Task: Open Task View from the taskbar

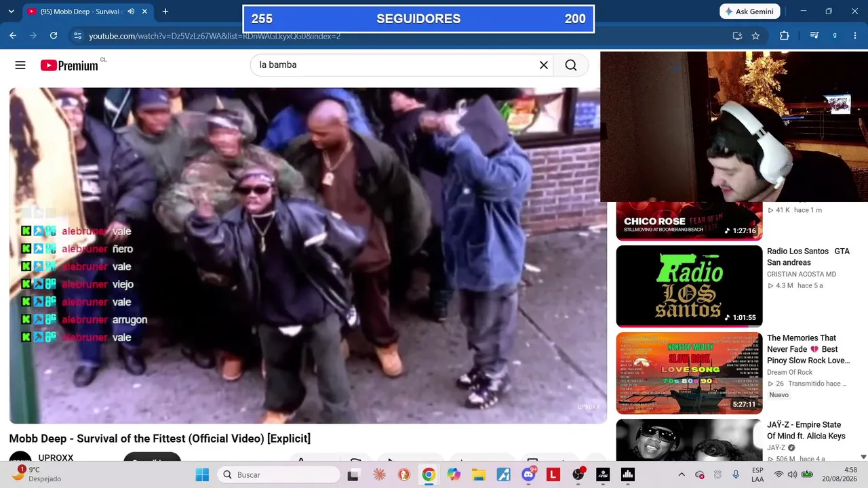Action: [353, 474]
